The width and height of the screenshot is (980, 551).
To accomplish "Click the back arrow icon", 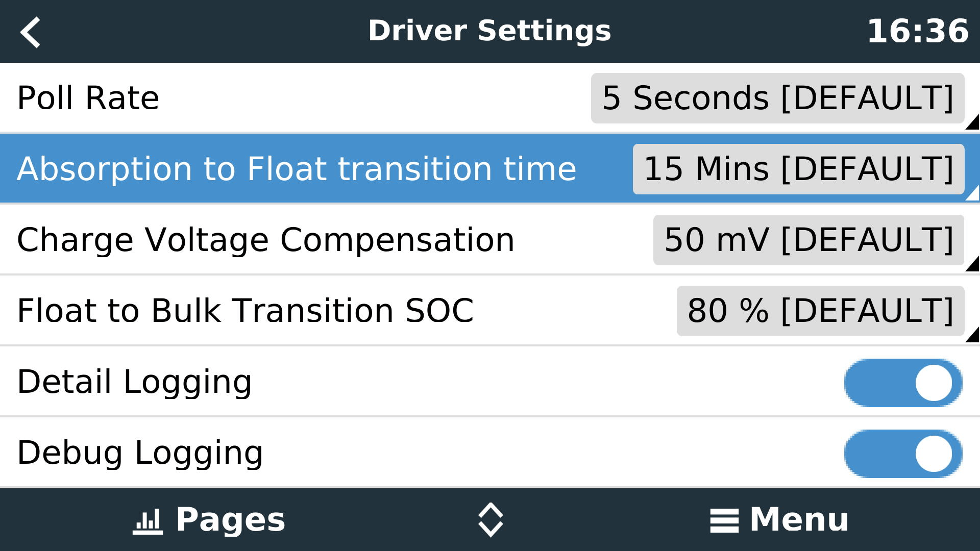I will (x=31, y=32).
